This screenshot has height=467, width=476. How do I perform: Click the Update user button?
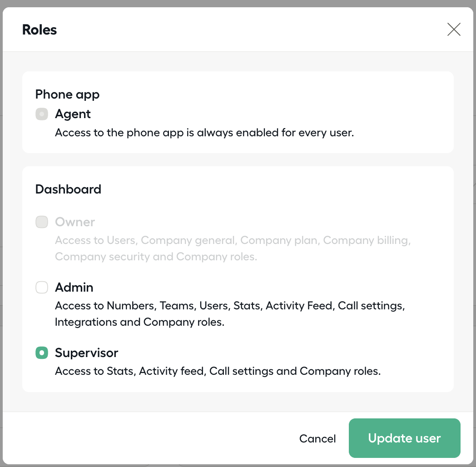click(404, 438)
